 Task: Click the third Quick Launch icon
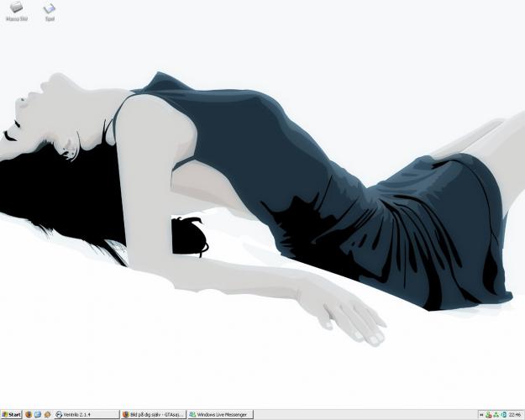tap(48, 415)
